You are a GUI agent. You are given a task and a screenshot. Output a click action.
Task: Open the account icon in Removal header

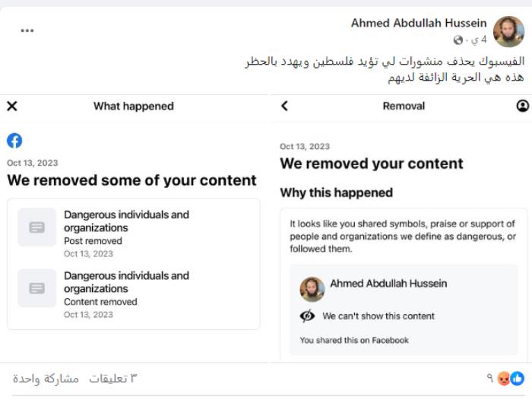[522, 106]
